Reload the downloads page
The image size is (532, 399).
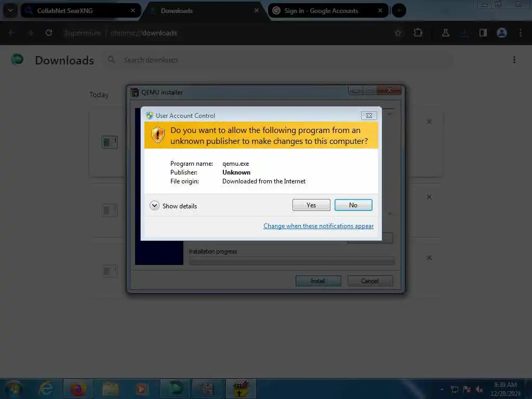coord(49,33)
